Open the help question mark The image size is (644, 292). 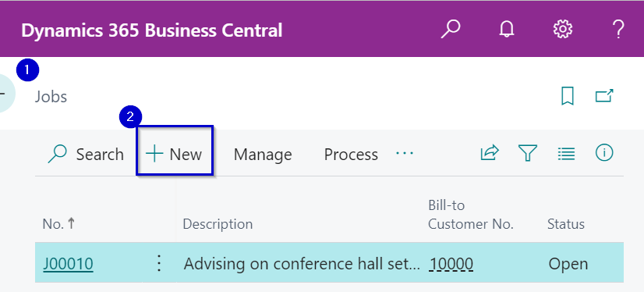tap(618, 30)
